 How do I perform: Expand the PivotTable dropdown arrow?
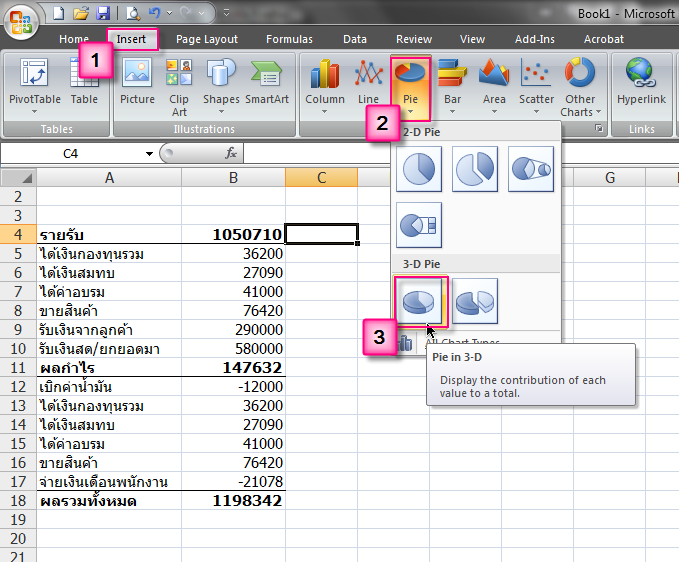[x=35, y=112]
